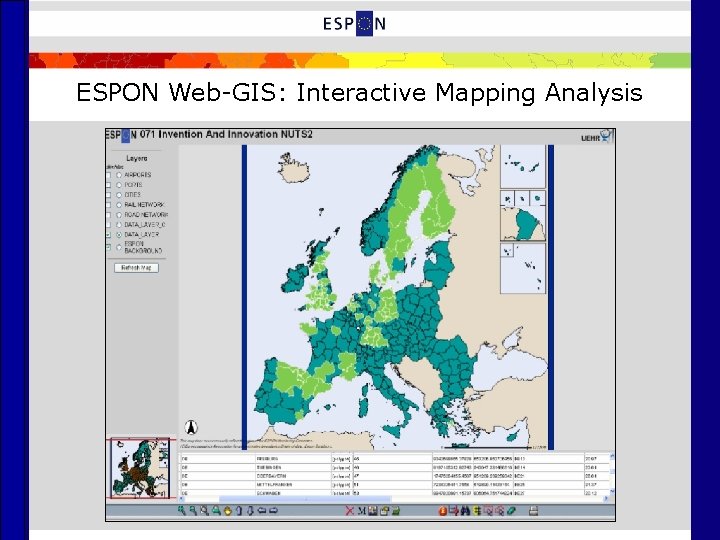Enable visibility checkbox for PORTS layer
720x540 pixels.
[x=108, y=185]
